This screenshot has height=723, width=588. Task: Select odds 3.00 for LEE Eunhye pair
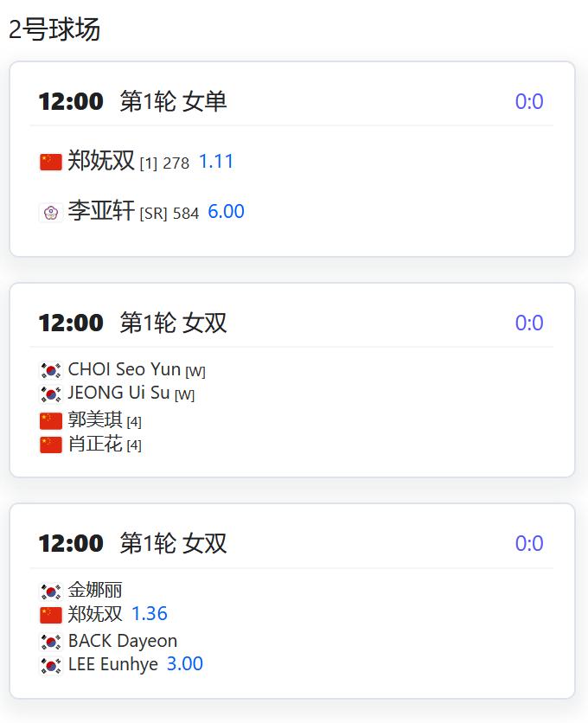pos(185,664)
